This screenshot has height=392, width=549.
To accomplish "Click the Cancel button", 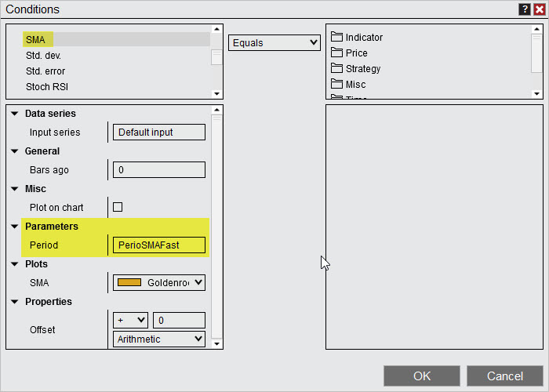I will (x=505, y=376).
